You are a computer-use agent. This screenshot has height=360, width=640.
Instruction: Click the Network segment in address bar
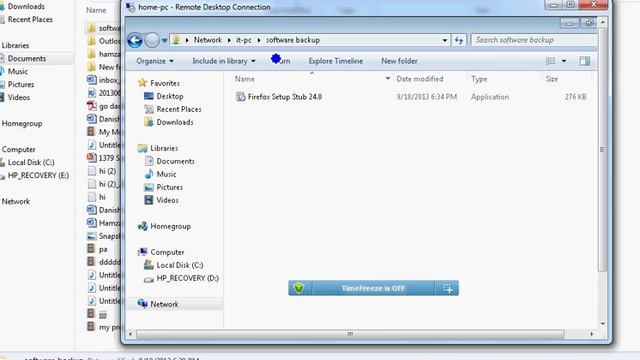[x=207, y=40]
